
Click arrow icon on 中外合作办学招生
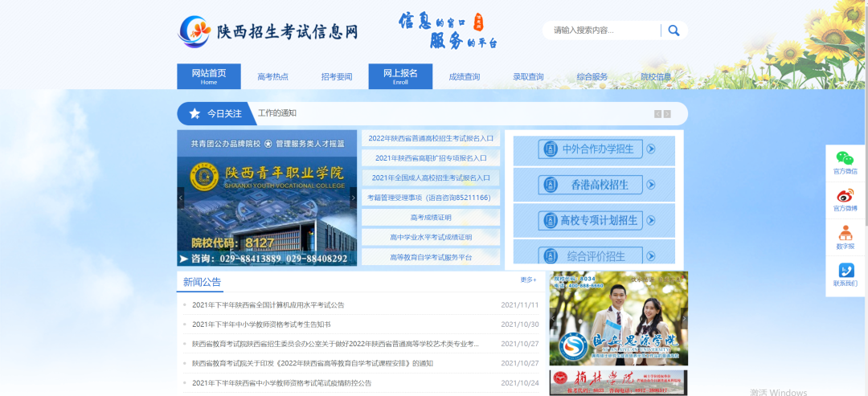tap(651, 149)
